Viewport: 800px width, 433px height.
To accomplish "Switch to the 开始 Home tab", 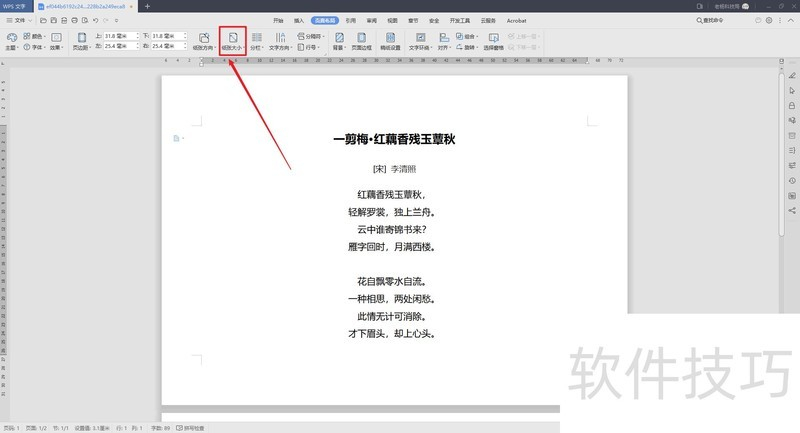I will tap(278, 20).
